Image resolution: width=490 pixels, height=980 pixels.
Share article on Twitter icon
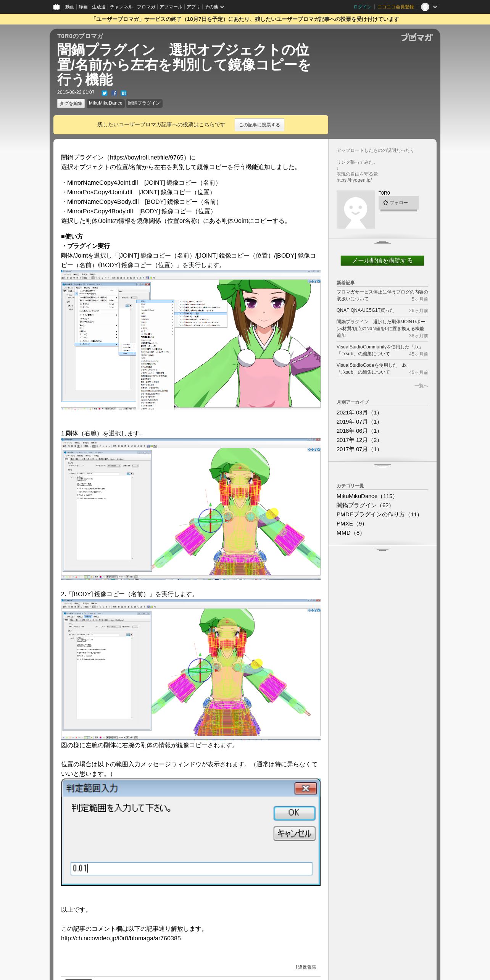click(105, 93)
